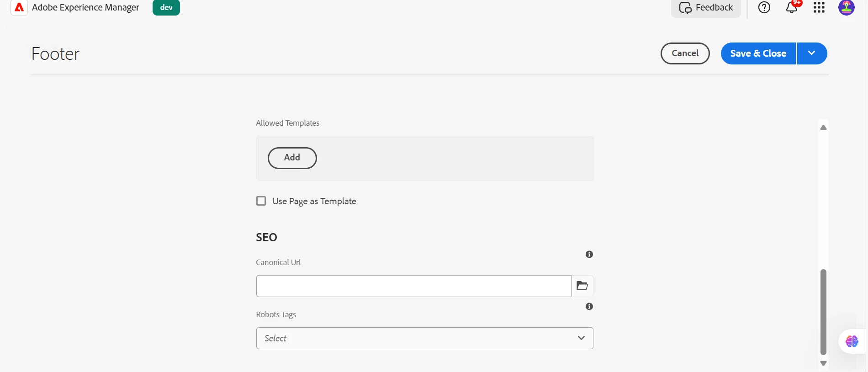Click the Canonical Url text field
This screenshot has width=868, height=372.
pyautogui.click(x=413, y=286)
